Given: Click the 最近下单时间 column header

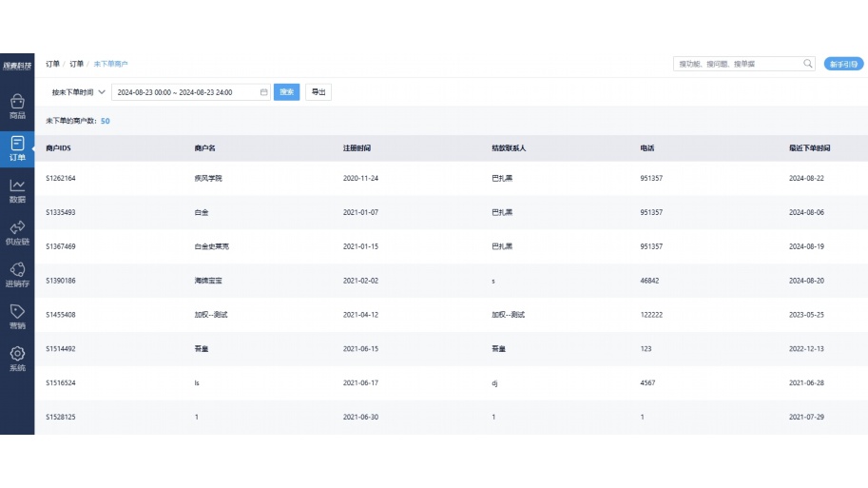Looking at the screenshot, I should [x=809, y=148].
